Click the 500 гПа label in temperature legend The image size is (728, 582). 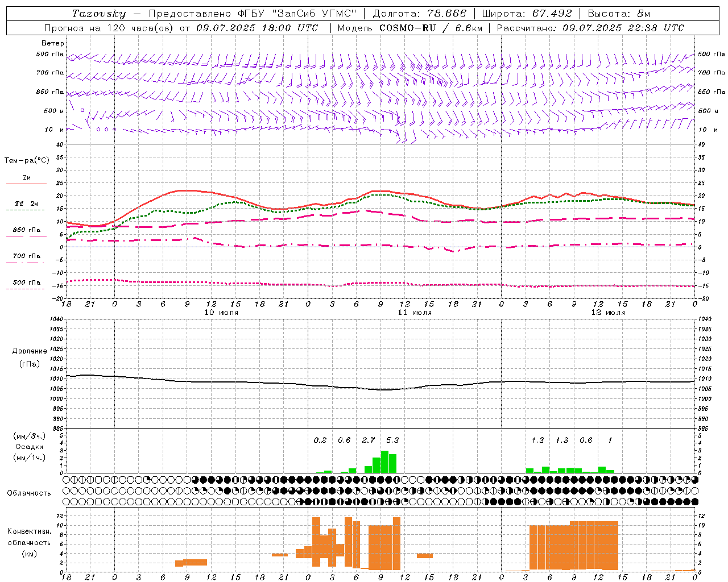(x=26, y=282)
